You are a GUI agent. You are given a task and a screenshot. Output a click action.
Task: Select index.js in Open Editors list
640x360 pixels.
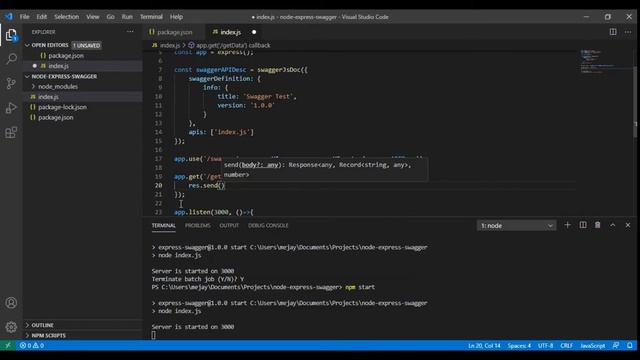58,66
